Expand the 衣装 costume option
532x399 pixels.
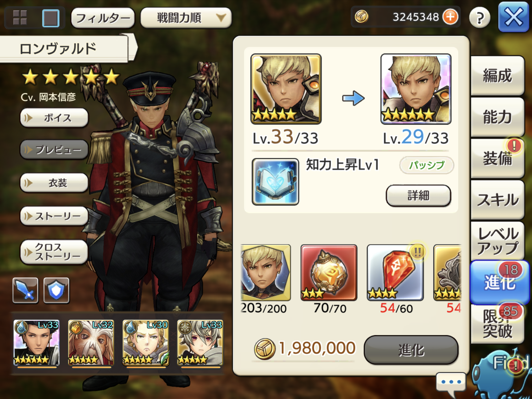point(54,183)
